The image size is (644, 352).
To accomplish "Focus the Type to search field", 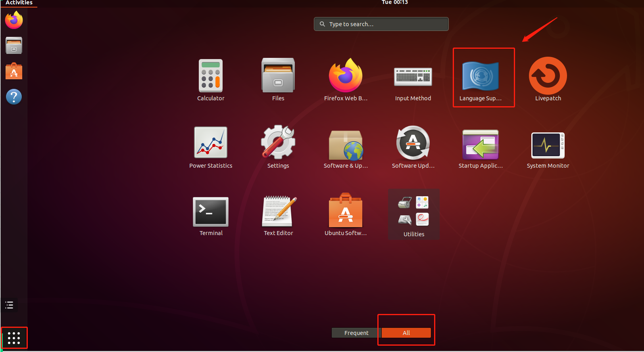I will pyautogui.click(x=381, y=24).
